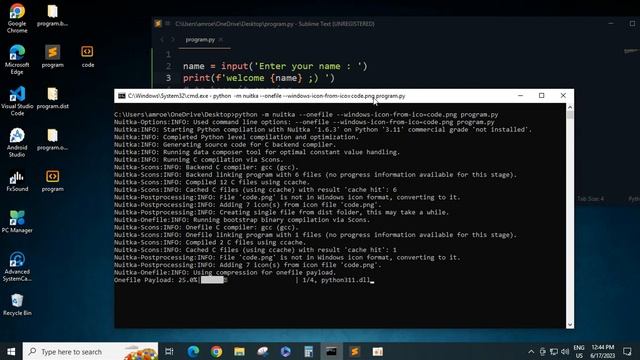
Task: Click the Sublime Text title bar icon
Action: 158,24
